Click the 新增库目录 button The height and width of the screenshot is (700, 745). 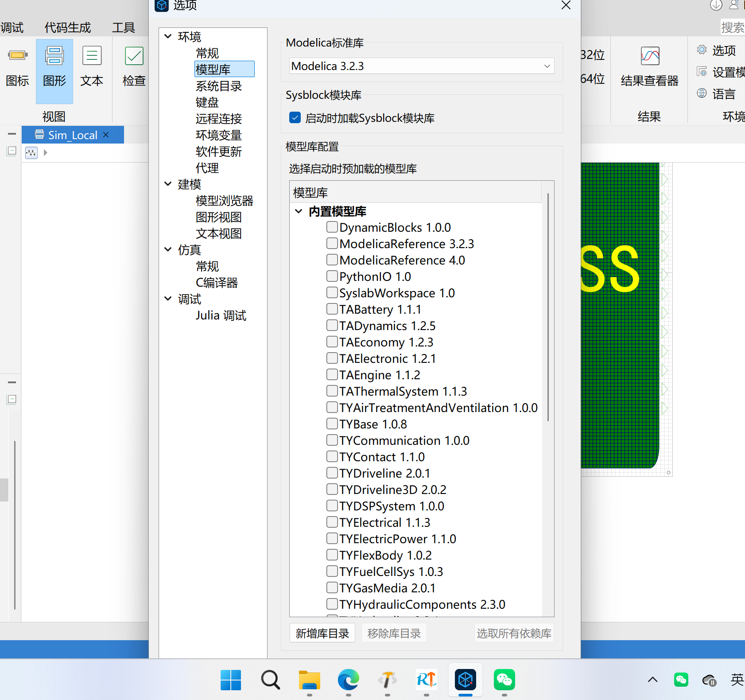coord(322,633)
